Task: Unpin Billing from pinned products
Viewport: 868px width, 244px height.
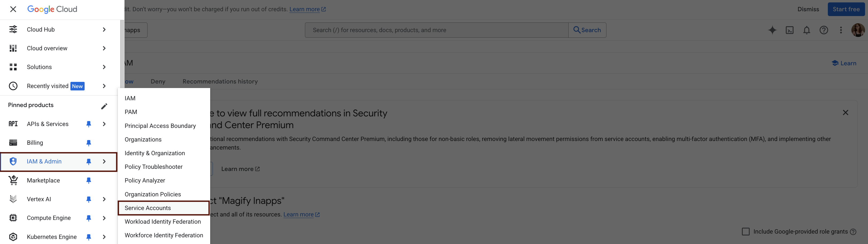Action: point(88,143)
